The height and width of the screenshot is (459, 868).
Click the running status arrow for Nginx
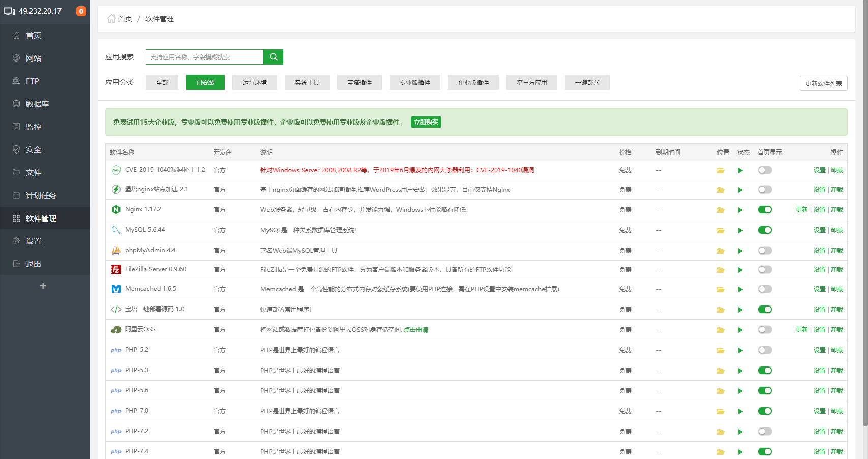pos(740,210)
